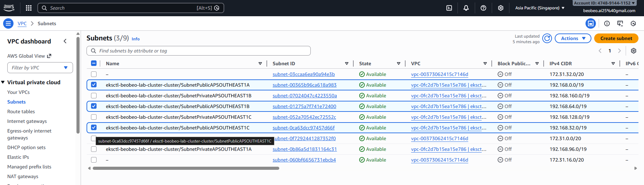This screenshot has width=644, height=185.
Task: Click the horizontal table scrollbar
Action: [x=186, y=168]
